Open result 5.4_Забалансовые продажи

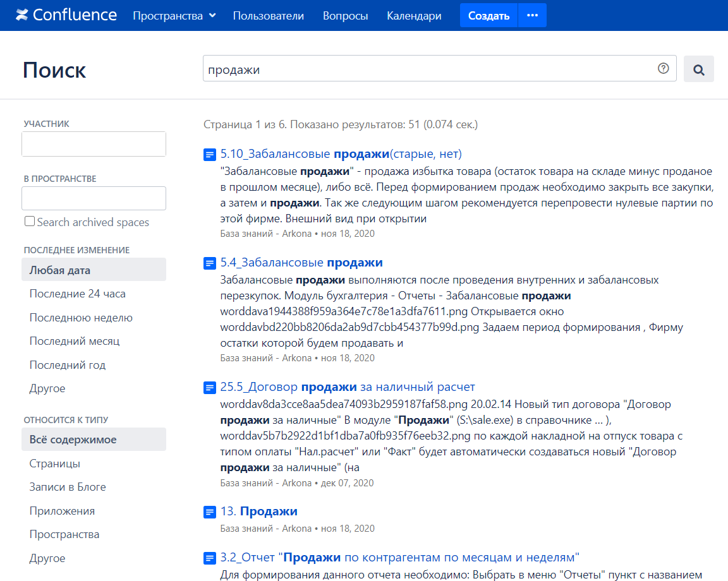pyautogui.click(x=301, y=262)
